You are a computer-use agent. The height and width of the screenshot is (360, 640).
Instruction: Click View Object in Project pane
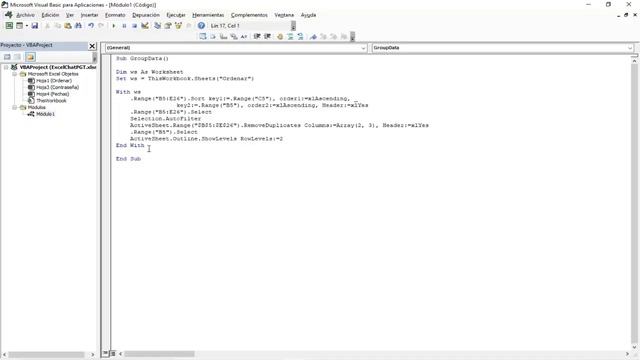18,57
